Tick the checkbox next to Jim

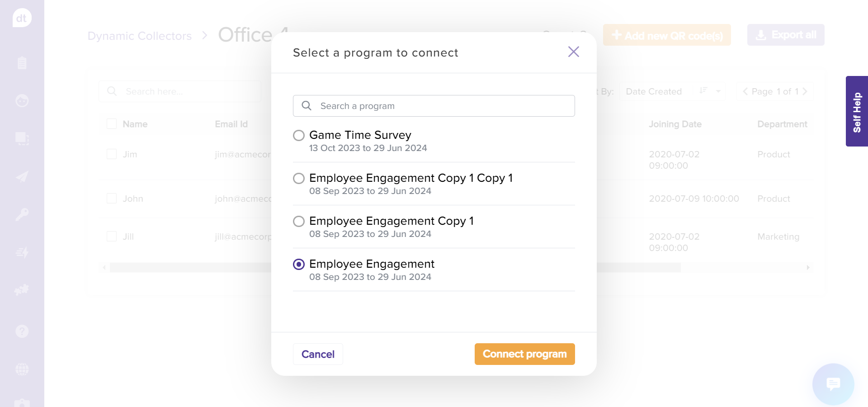112,154
